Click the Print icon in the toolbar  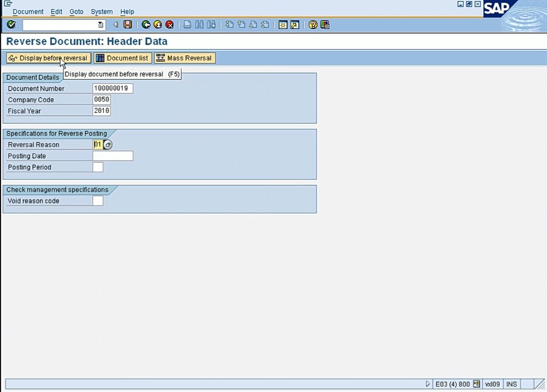click(187, 25)
